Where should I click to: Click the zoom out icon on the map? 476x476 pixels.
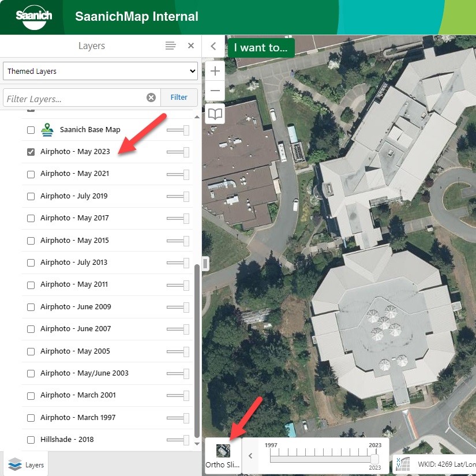(x=215, y=91)
